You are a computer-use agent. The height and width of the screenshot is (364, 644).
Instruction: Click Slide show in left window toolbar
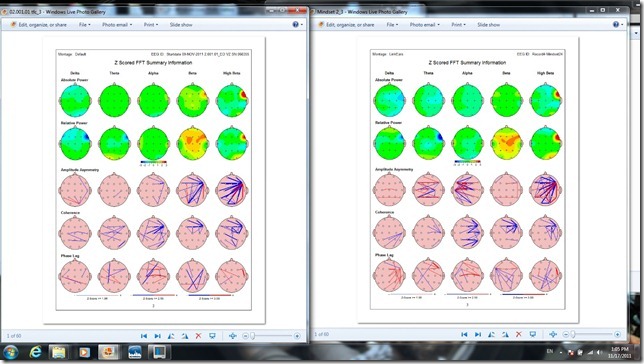[181, 25]
